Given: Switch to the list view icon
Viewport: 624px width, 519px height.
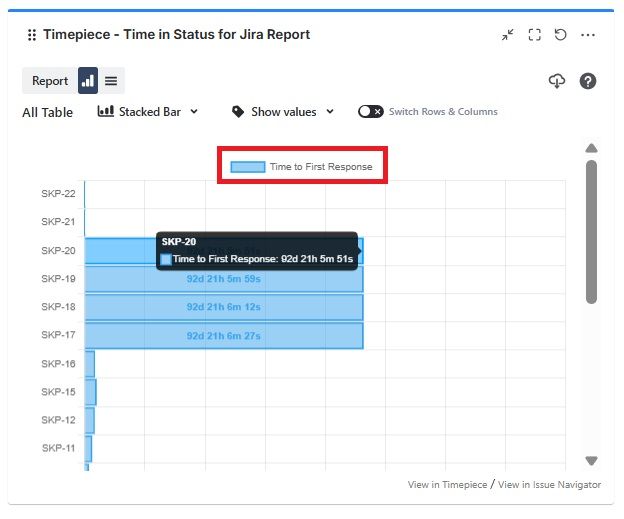Looking at the screenshot, I should [x=111, y=81].
